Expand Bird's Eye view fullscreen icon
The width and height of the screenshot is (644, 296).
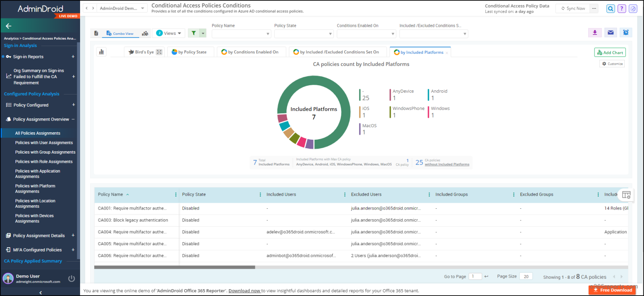pyautogui.click(x=159, y=52)
